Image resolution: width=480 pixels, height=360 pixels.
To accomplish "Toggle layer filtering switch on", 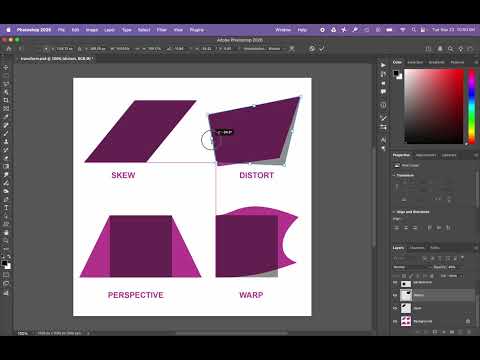I will pyautogui.click(x=462, y=257).
